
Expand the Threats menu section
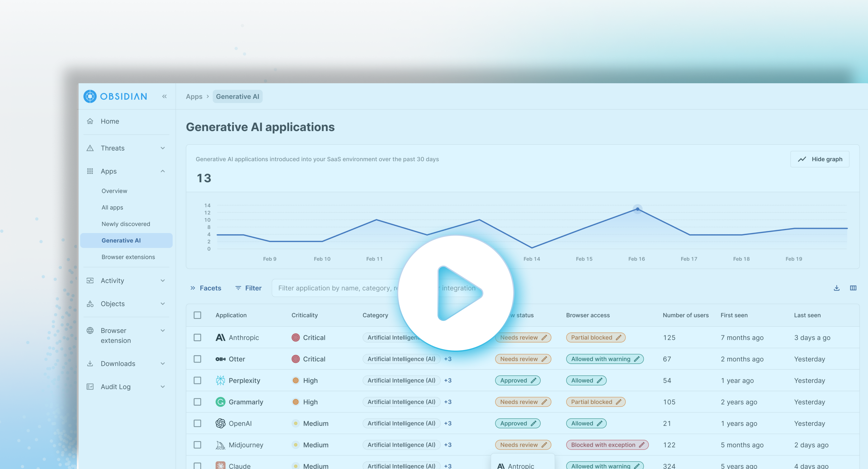tap(163, 148)
